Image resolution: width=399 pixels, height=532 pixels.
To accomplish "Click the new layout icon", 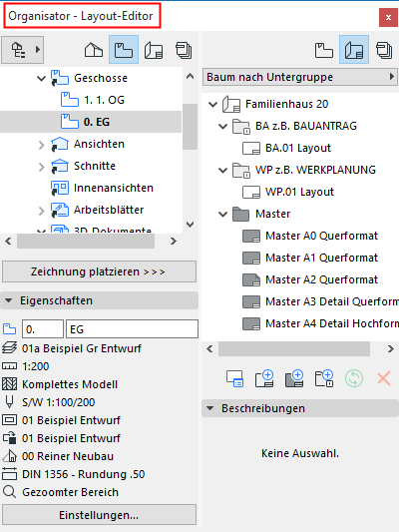I will 264,378.
